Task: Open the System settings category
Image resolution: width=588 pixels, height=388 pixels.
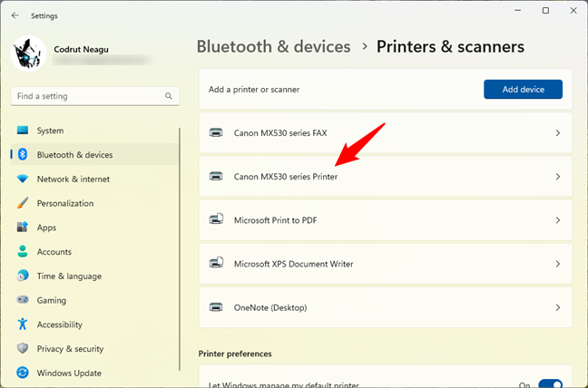Action: click(94, 131)
